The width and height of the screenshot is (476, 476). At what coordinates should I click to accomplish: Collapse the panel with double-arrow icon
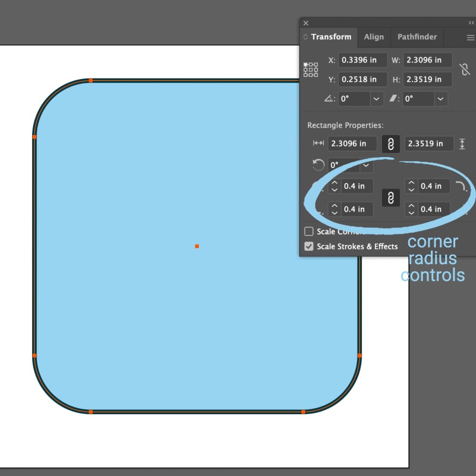coord(471,23)
